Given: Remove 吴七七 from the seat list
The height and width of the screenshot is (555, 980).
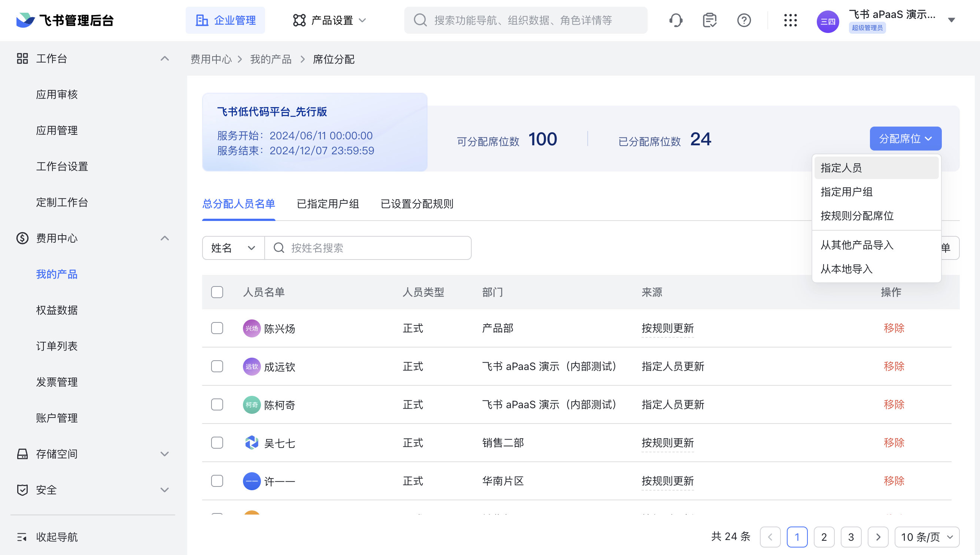Looking at the screenshot, I should [894, 443].
